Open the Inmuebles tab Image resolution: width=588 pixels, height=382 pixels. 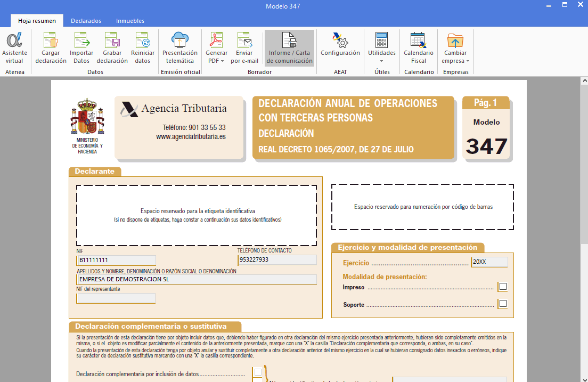point(130,21)
